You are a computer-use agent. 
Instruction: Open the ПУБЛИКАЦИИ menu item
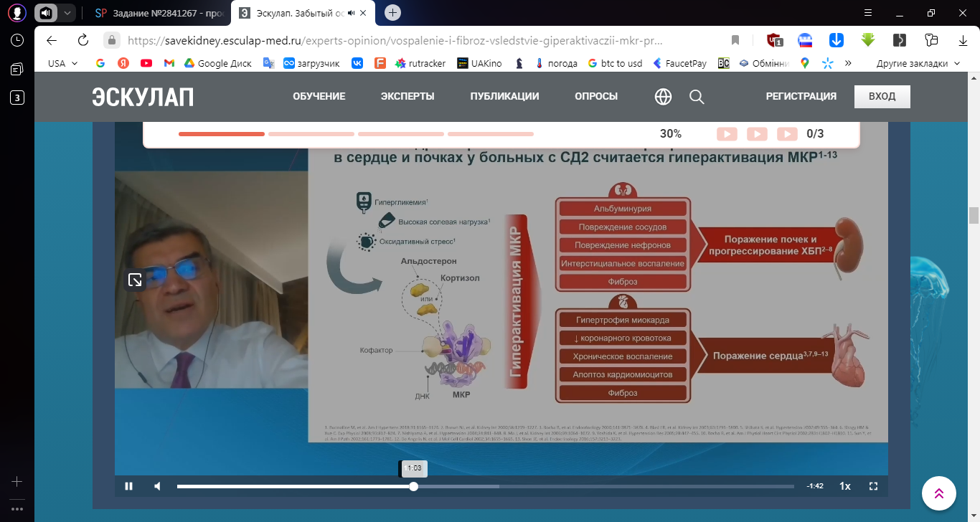pos(504,97)
